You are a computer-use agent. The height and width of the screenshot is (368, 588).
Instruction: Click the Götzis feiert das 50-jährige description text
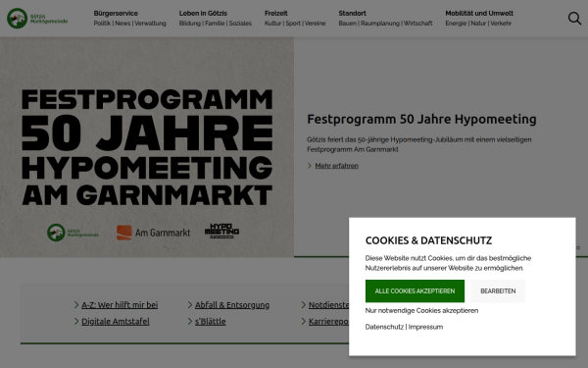(x=418, y=144)
